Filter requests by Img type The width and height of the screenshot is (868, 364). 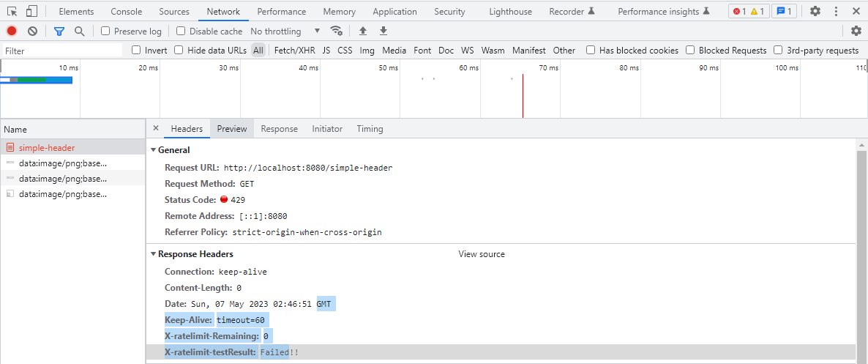point(367,51)
